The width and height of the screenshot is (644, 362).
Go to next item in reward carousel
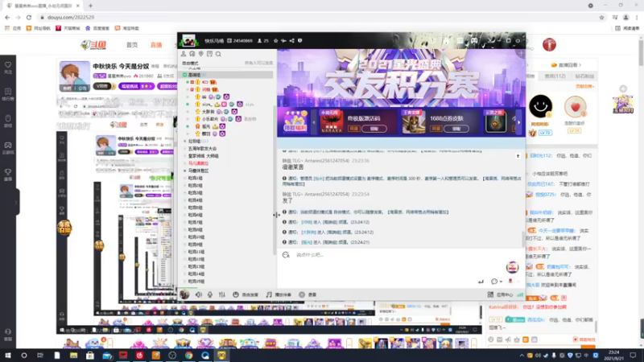point(518,122)
